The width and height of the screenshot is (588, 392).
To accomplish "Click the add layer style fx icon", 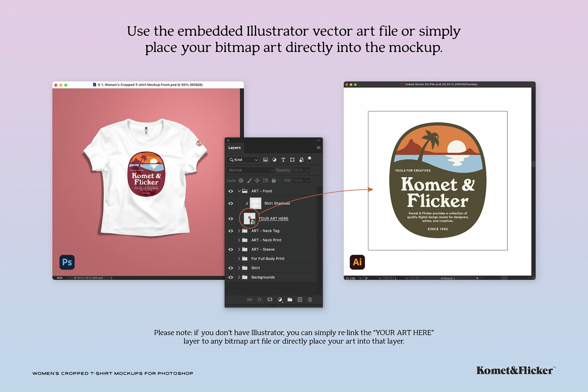I will [x=260, y=300].
